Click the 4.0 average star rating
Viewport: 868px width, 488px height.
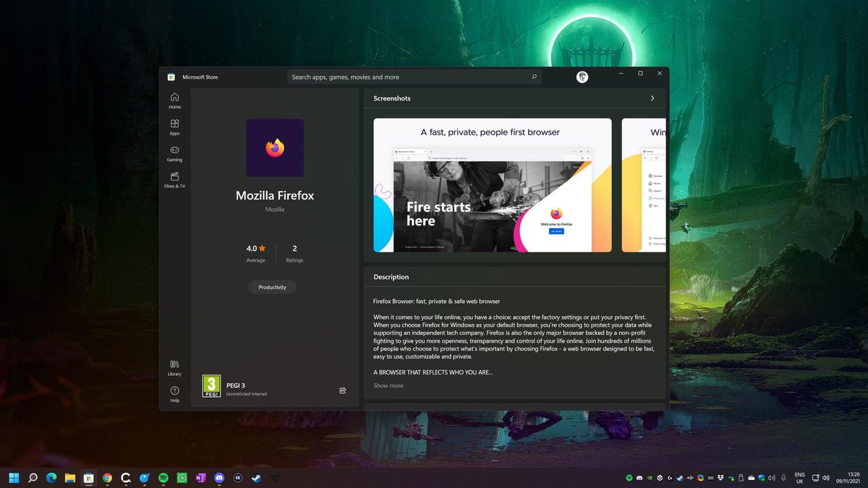pos(256,249)
